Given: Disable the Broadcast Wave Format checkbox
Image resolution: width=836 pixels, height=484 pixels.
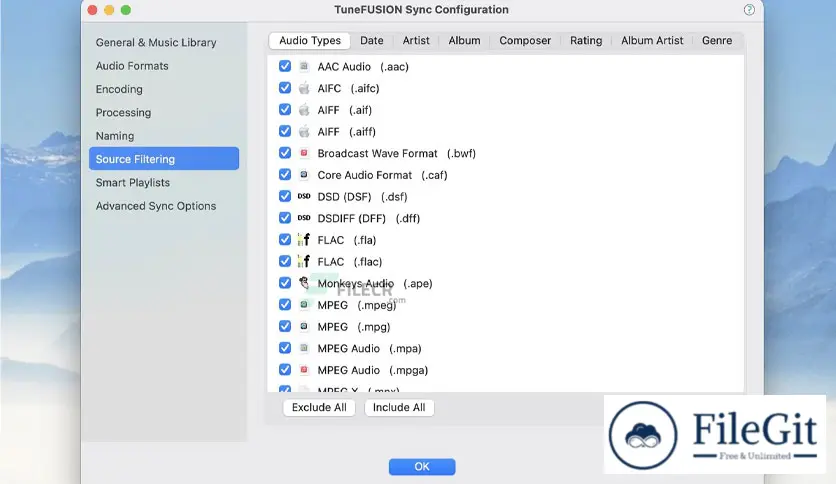Looking at the screenshot, I should 285,153.
